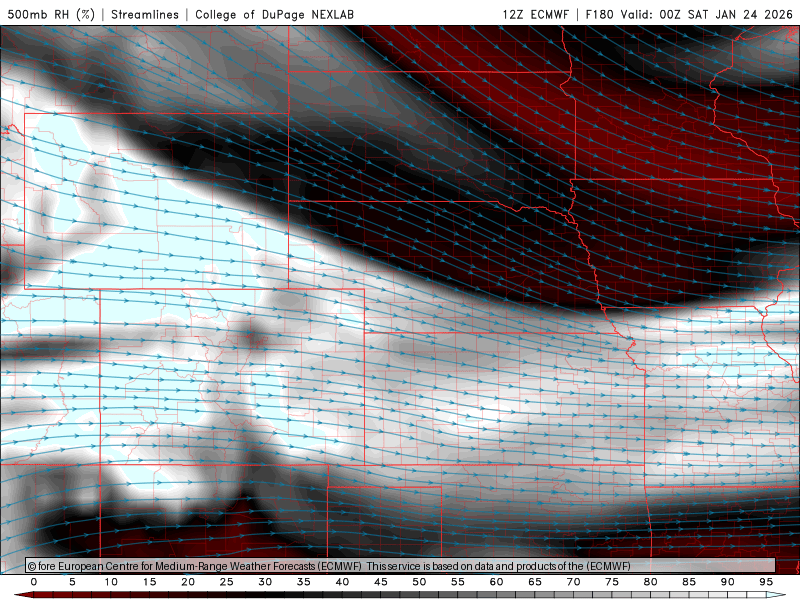800x600 pixels.
Task: Click 'College of DuPage NEXLAB' header text
Action: click(274, 14)
